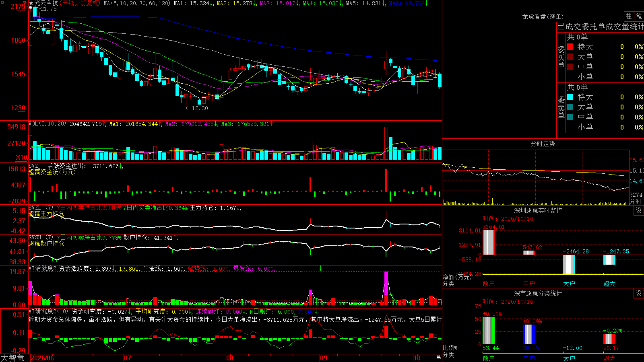Open settings 设 for 深市超赢分类统计
The height and width of the screenshot is (362, 644).
point(639,293)
